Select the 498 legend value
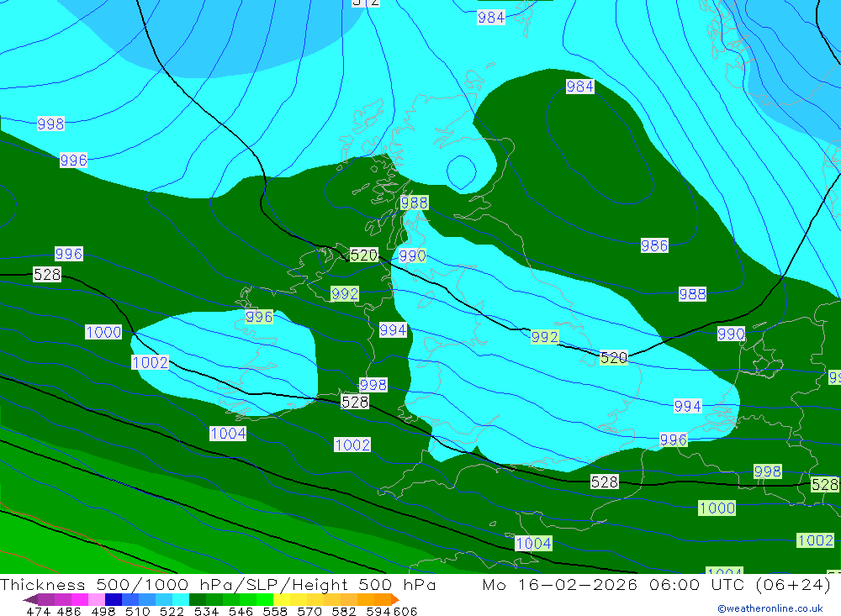The image size is (841, 616). (x=103, y=612)
